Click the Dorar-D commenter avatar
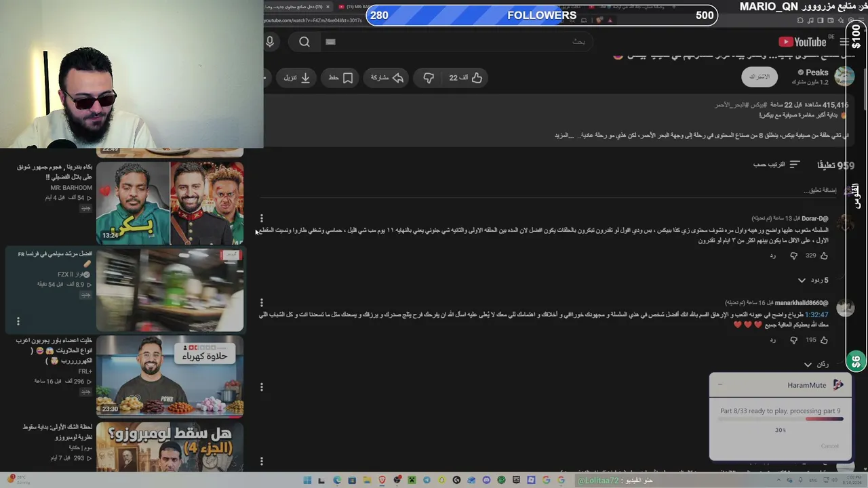 845,223
